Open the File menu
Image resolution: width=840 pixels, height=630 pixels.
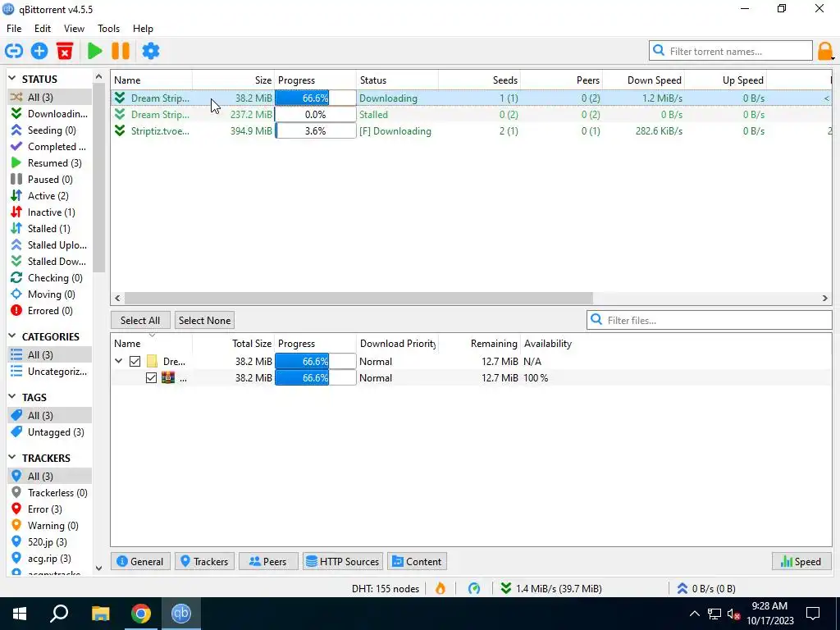[14, 29]
